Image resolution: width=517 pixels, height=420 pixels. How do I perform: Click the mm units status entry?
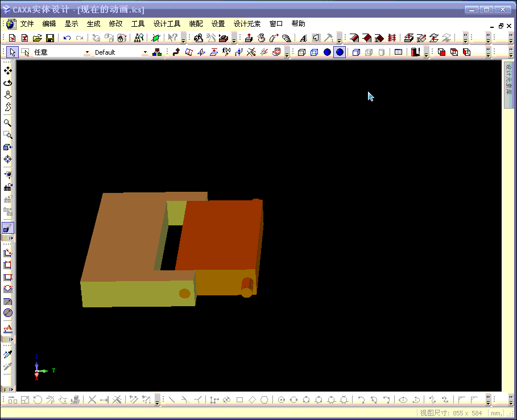click(x=496, y=413)
